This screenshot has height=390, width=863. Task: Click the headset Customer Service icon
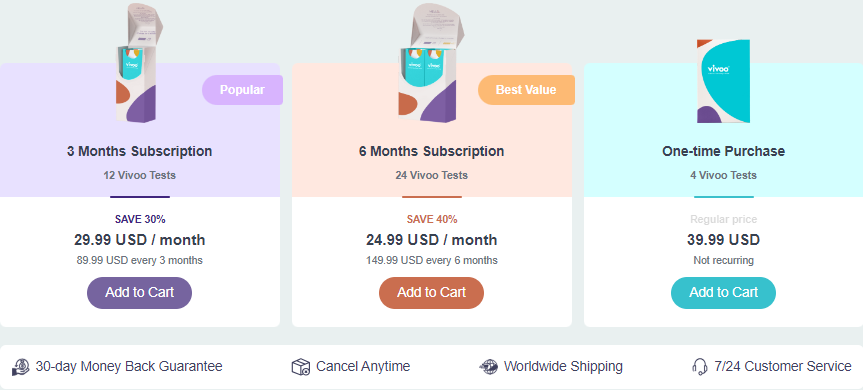700,366
